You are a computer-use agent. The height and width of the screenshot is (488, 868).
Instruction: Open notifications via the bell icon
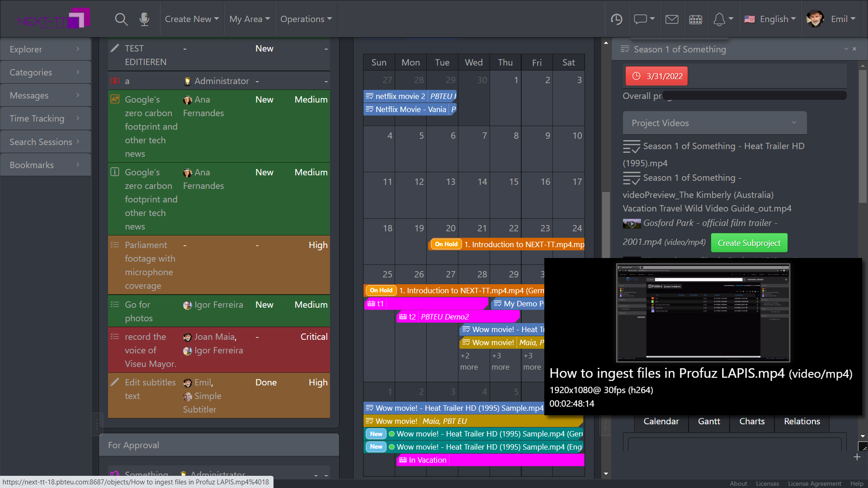720,19
